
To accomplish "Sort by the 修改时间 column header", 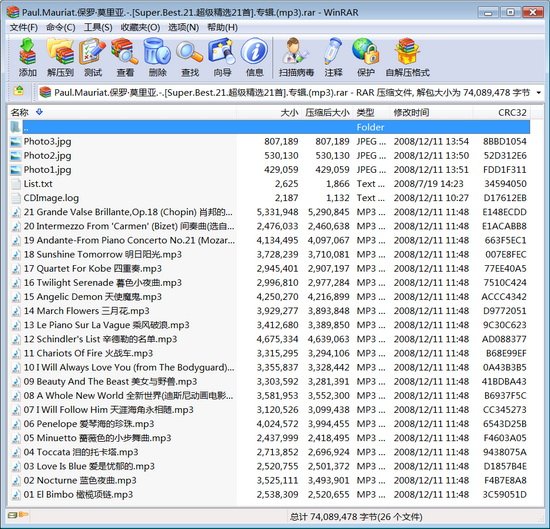I will click(x=431, y=113).
